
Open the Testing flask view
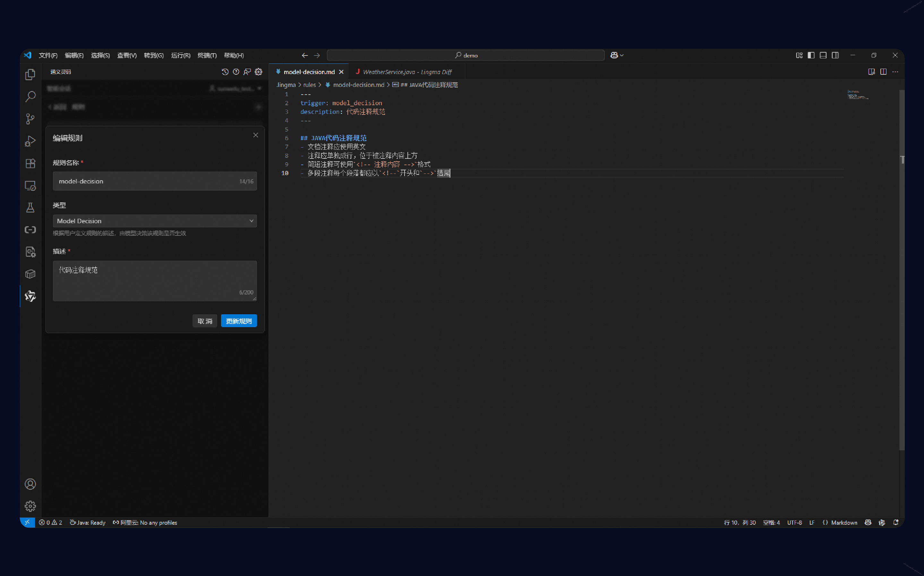click(30, 208)
